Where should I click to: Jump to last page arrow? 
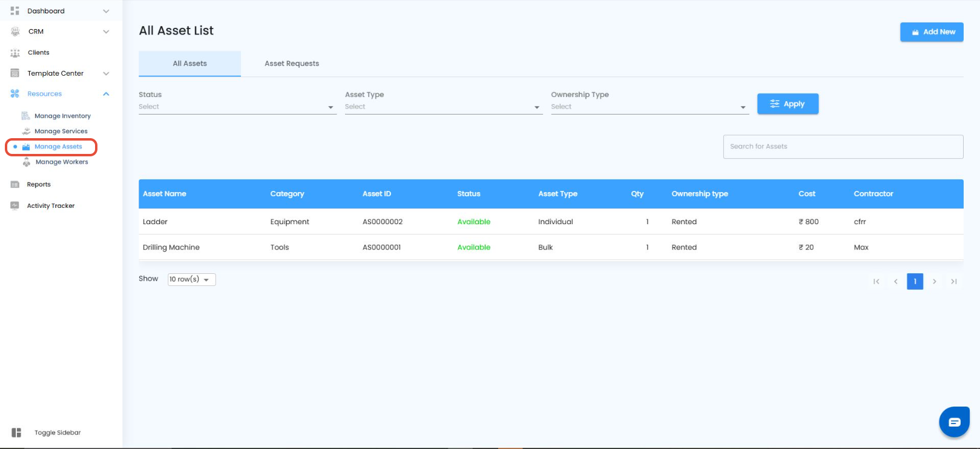954,281
